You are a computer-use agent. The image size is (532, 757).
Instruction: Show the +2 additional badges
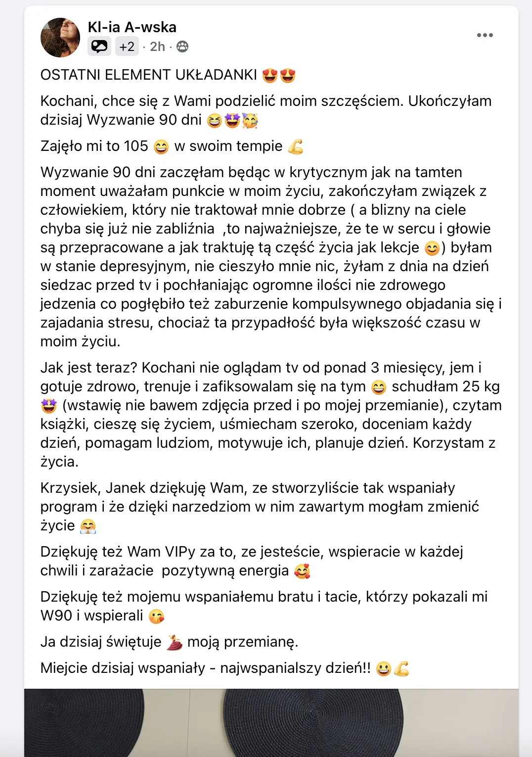pos(127,47)
